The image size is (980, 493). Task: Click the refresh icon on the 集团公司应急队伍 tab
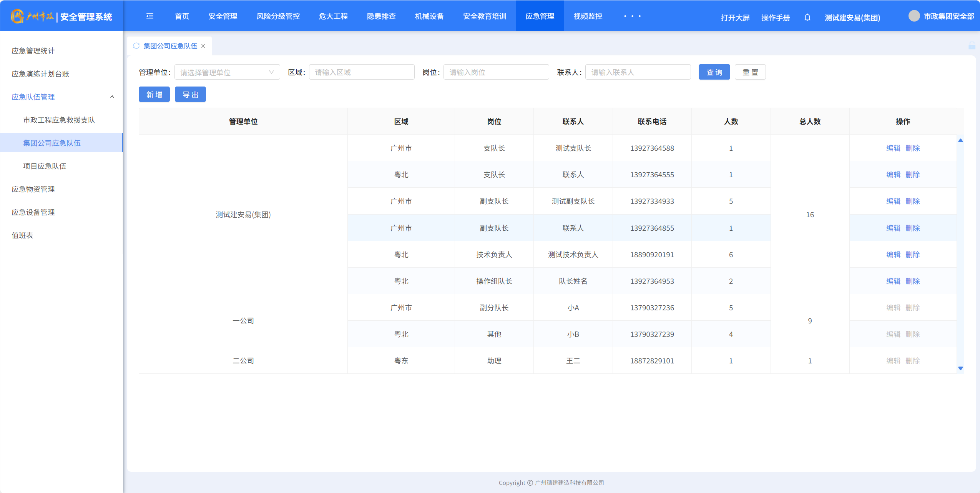pos(136,46)
